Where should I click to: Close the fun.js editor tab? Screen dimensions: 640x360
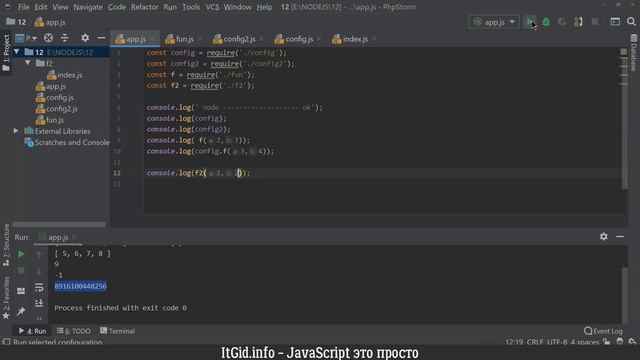click(200, 39)
